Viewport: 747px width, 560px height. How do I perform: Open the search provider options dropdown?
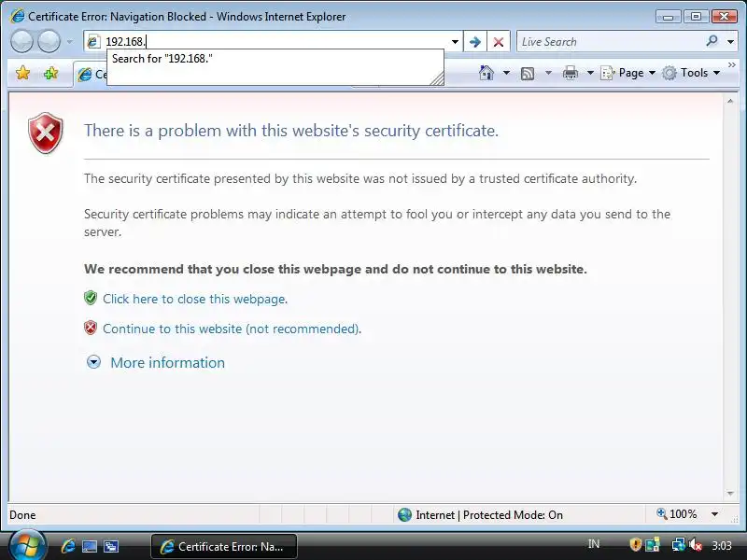pos(730,42)
